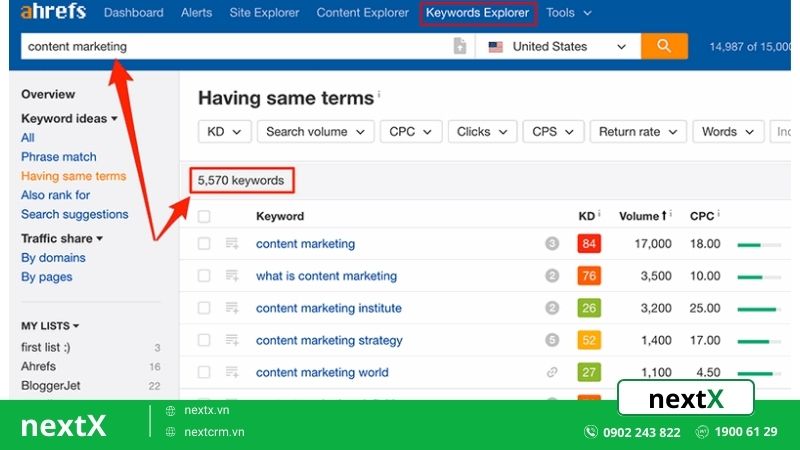Check the 'content marketing' row checkbox

(x=204, y=243)
